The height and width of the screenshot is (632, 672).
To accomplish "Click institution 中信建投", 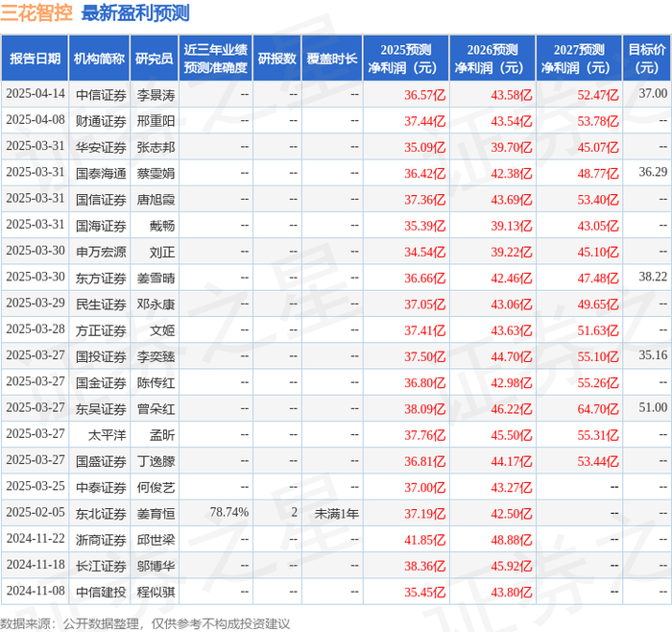I will [101, 593].
